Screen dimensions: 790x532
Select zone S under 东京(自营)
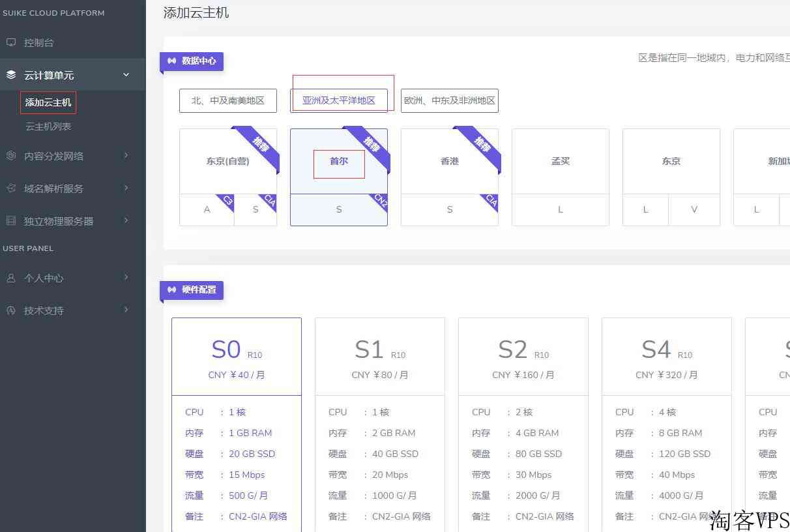(x=256, y=210)
